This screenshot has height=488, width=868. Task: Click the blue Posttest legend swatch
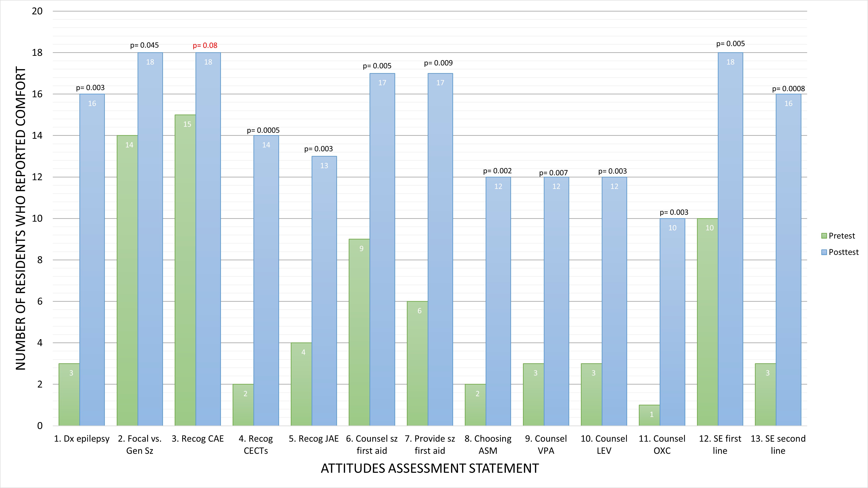824,252
